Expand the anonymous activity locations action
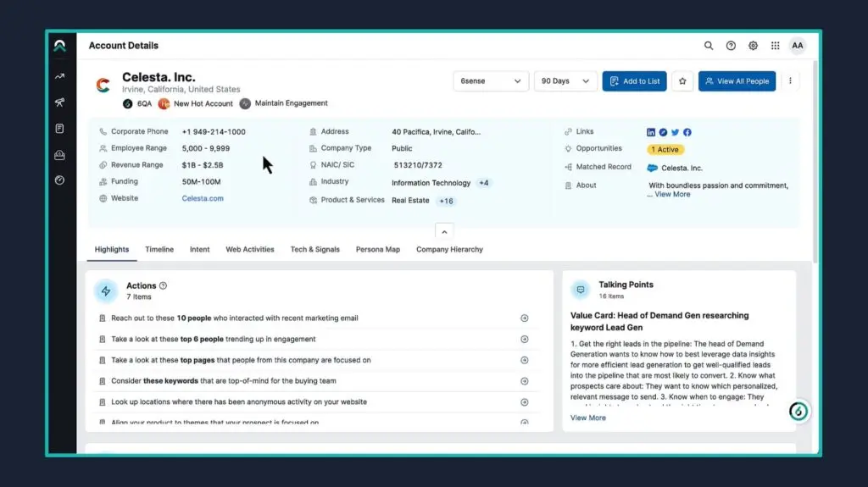The height and width of the screenshot is (487, 868). 524,402
